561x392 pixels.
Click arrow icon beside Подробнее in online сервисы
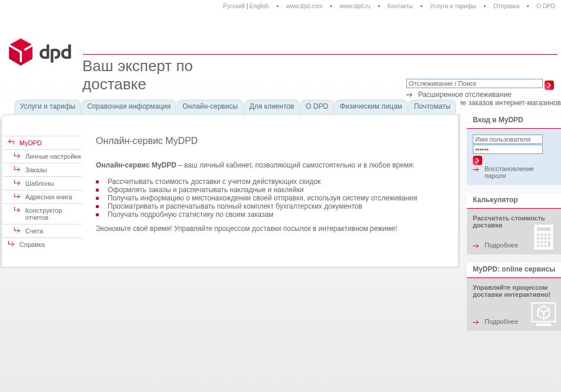coord(476,322)
